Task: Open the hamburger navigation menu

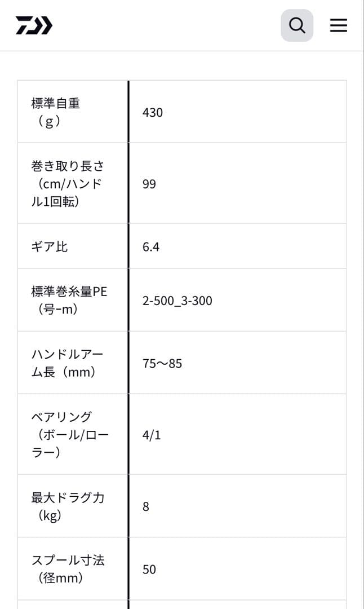Action: (x=338, y=25)
